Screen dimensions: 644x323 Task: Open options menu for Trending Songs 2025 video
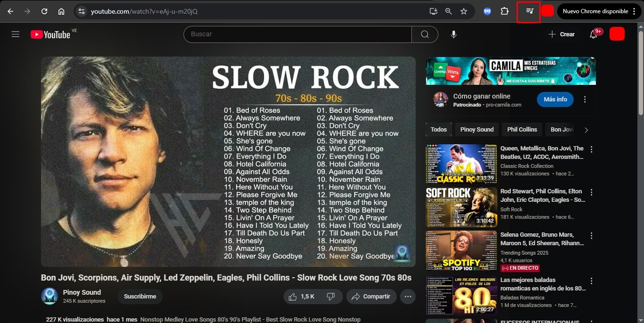[x=591, y=236]
